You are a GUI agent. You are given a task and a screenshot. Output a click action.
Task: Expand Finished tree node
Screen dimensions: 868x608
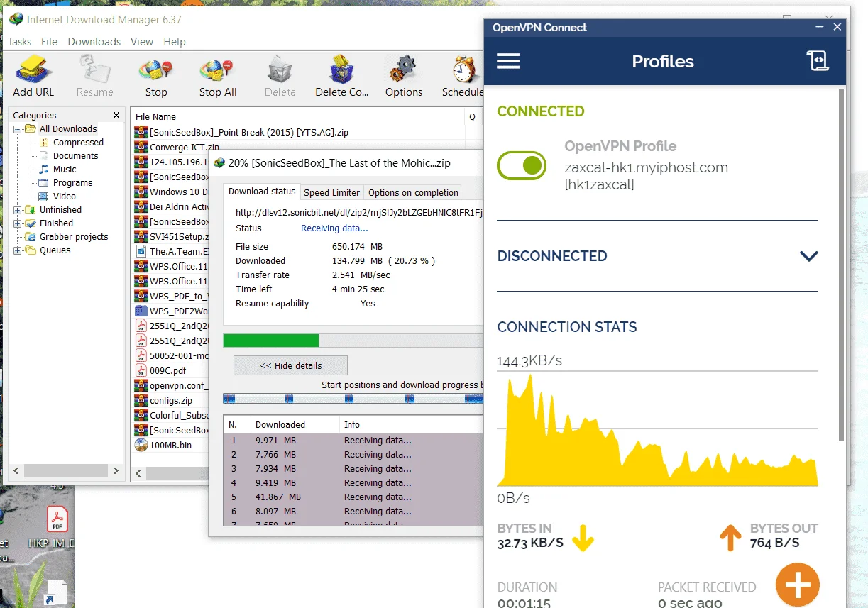[x=17, y=223]
